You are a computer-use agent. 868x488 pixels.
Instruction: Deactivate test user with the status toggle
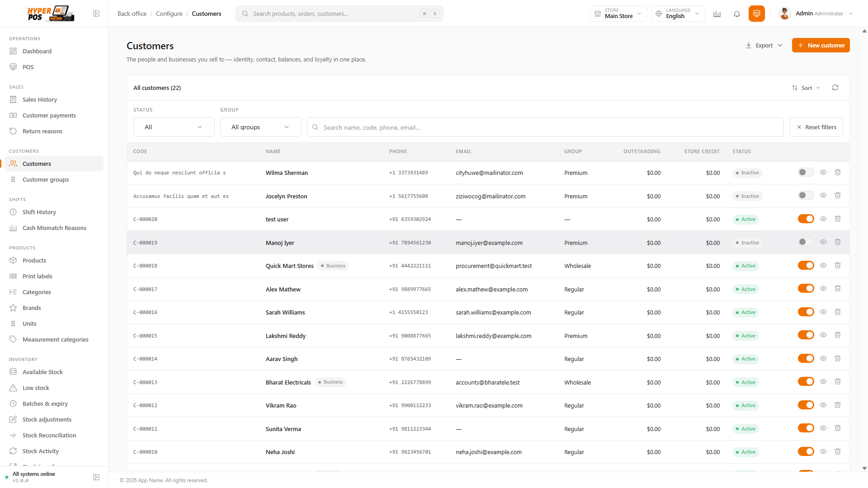pos(806,219)
